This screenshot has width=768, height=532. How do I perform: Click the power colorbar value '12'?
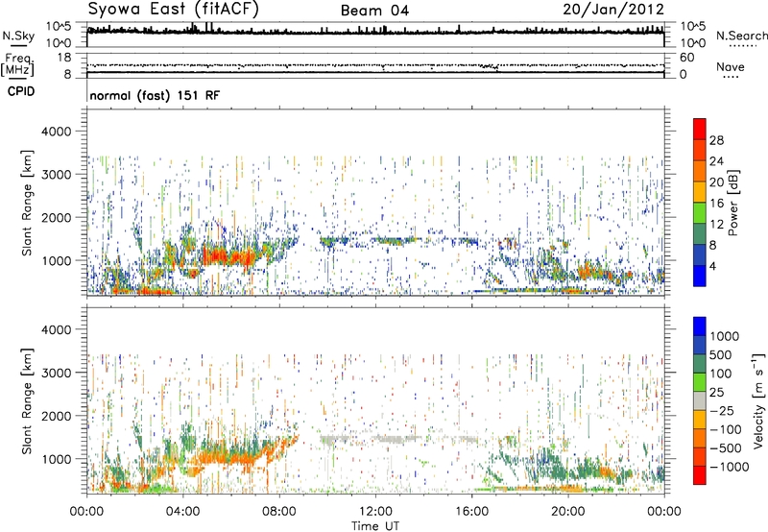point(716,225)
